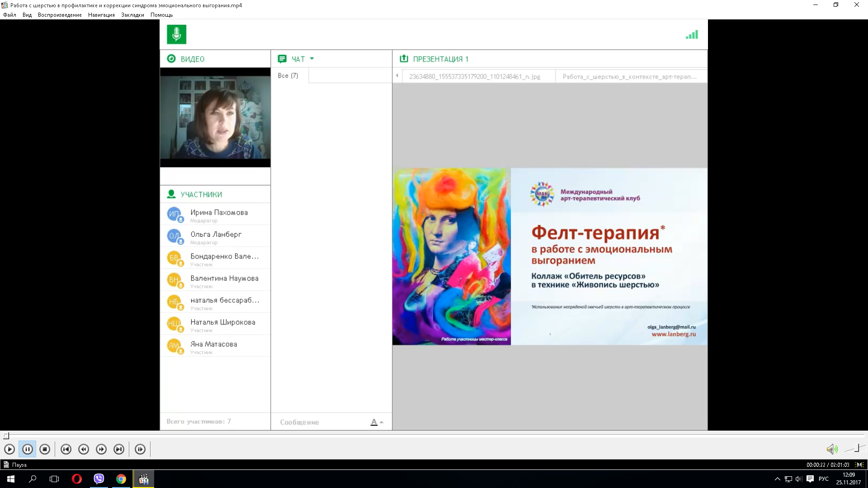Open the Навигация menu
Screen dimensions: 868x488
pyautogui.click(x=101, y=15)
